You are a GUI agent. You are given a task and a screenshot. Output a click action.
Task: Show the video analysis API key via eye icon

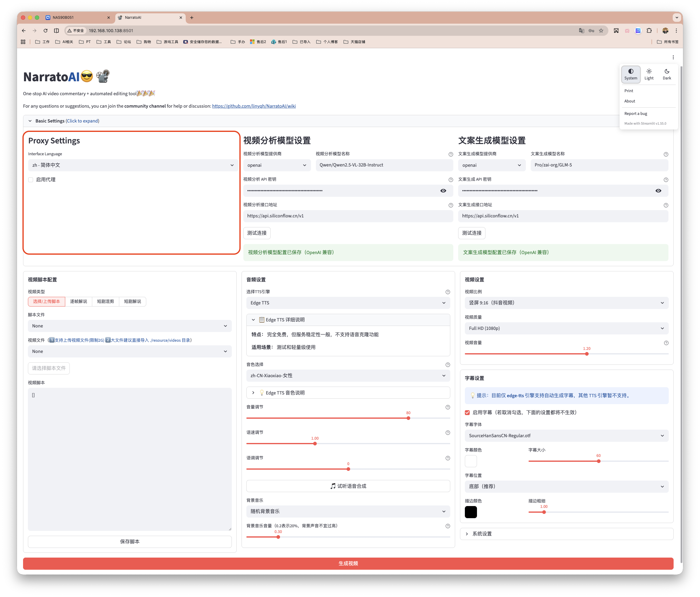pyautogui.click(x=443, y=191)
